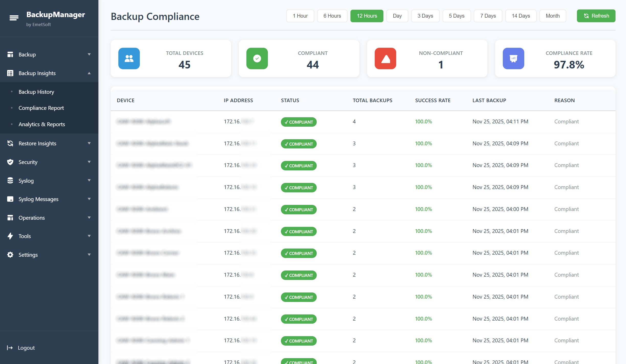Viewport: 626px width, 364px height.
Task: Select the 3 Days time range
Action: coord(425,16)
